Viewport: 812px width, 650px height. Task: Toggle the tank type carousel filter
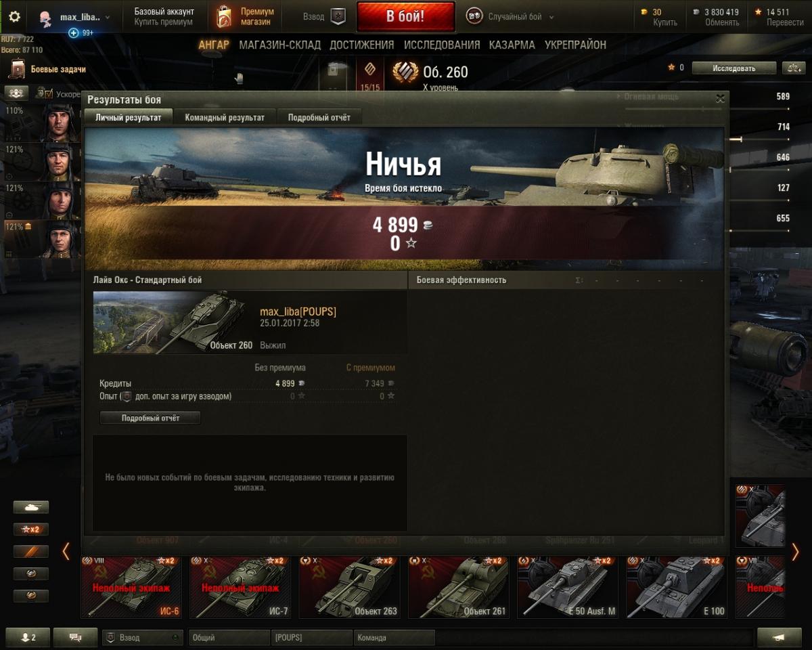[31, 507]
